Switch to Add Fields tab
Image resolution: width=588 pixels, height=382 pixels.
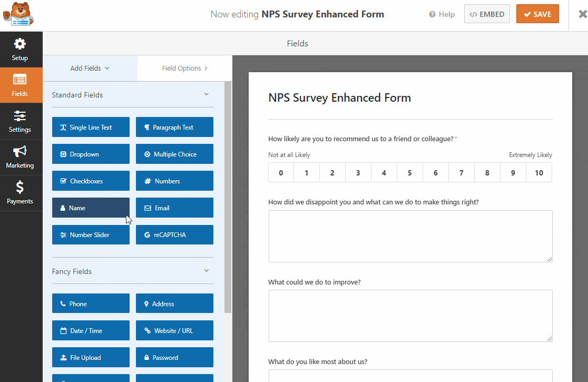point(90,68)
